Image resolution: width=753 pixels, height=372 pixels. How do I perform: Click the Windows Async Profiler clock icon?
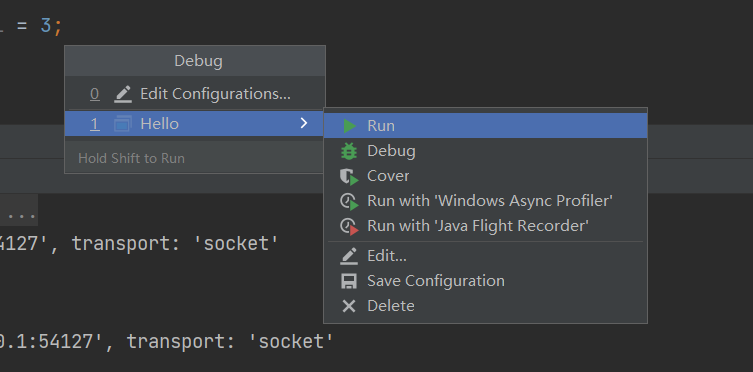(349, 201)
